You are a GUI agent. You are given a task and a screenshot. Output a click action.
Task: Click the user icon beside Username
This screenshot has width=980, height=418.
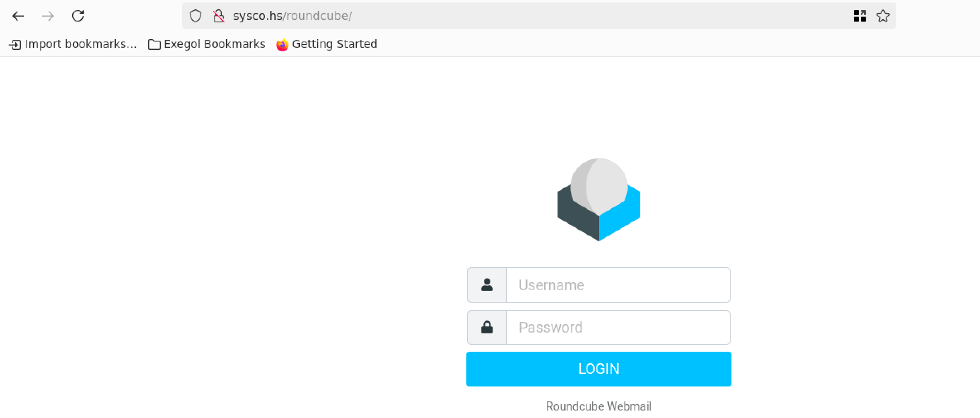[x=487, y=285]
